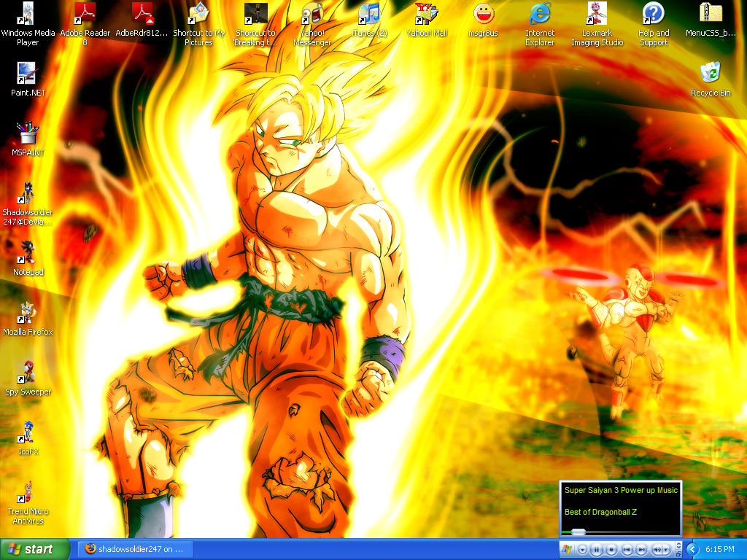The height and width of the screenshot is (560, 747).
Task: Open the iTunes (2) shortcut
Action: point(369,20)
